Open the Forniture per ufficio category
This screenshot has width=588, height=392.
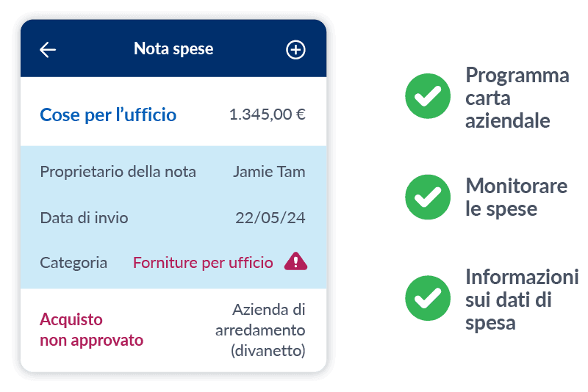click(203, 263)
